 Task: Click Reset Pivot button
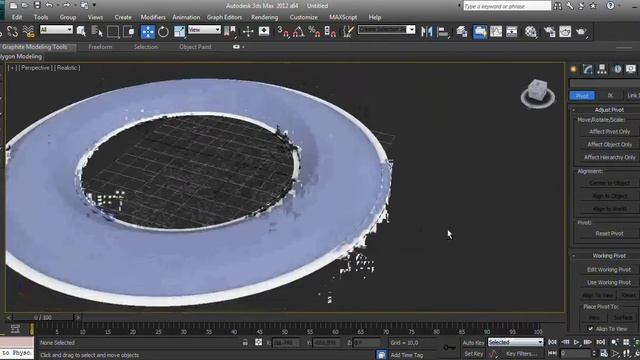tap(609, 233)
